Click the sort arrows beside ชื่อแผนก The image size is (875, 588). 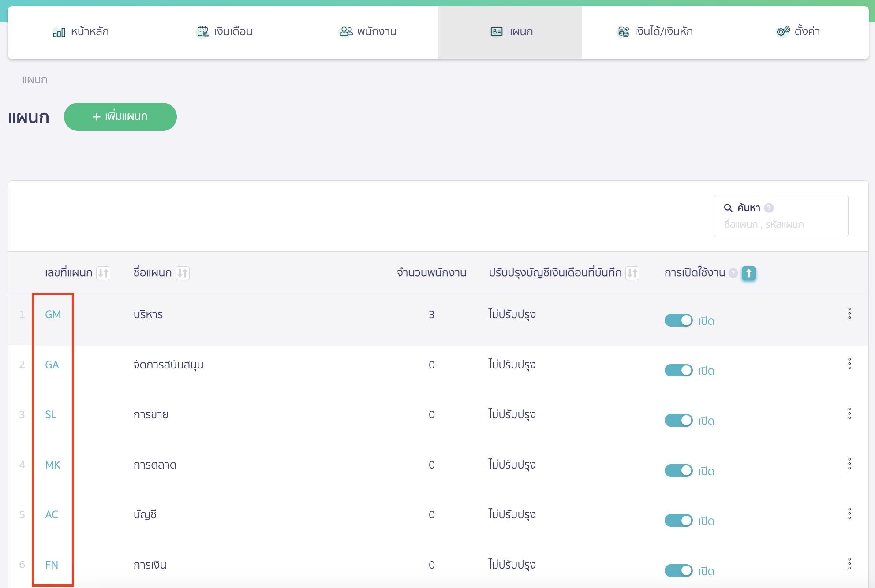[183, 273]
